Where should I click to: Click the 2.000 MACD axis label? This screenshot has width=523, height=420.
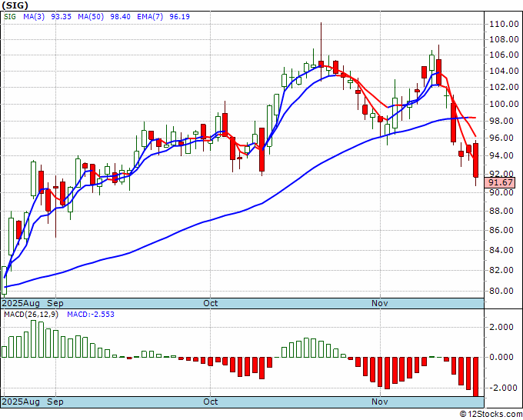(x=501, y=327)
